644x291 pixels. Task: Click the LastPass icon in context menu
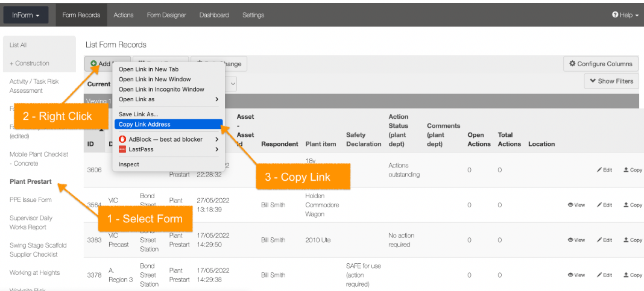tap(122, 149)
